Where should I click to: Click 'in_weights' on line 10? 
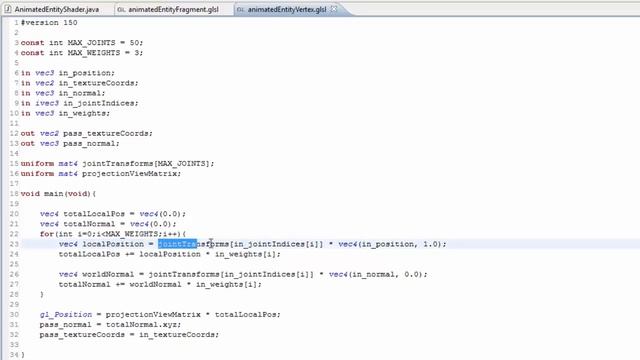tap(82, 113)
